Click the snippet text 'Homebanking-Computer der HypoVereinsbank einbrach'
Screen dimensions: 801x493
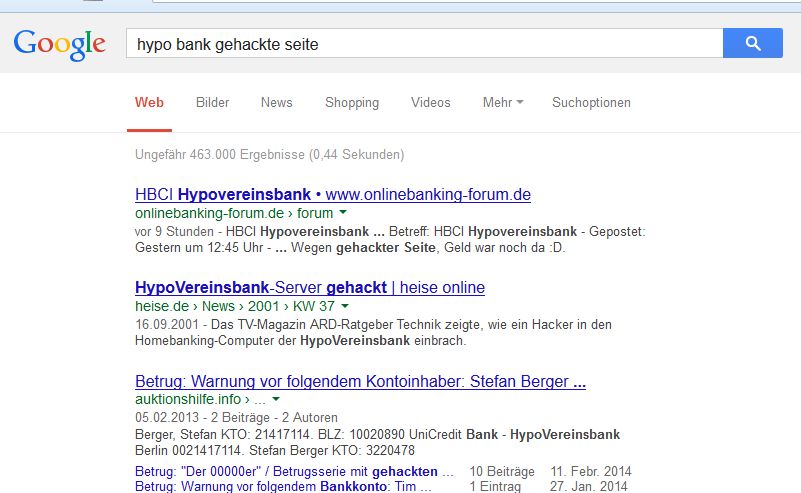(x=300, y=341)
